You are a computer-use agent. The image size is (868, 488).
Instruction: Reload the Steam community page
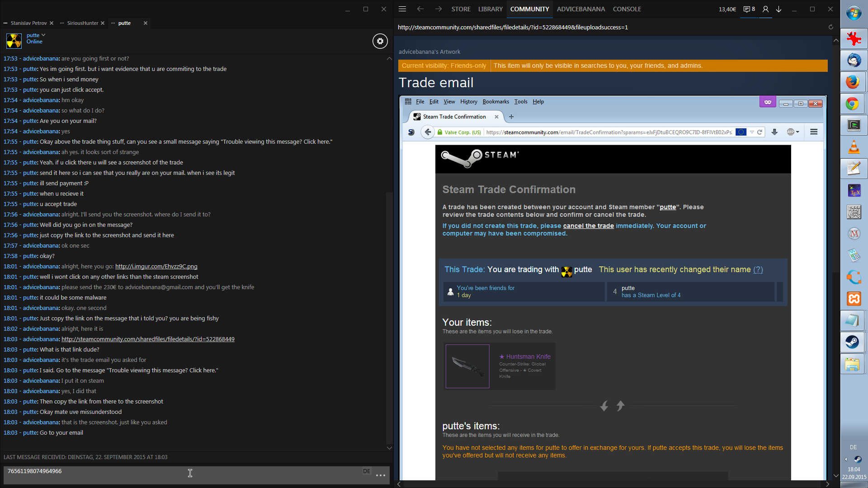[830, 27]
